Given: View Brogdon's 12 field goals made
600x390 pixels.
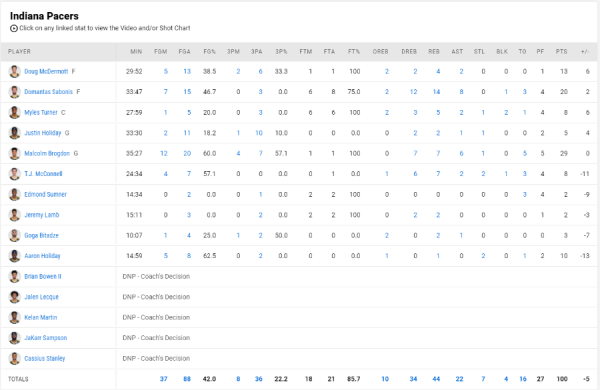Looking at the screenshot, I should (x=164, y=153).
